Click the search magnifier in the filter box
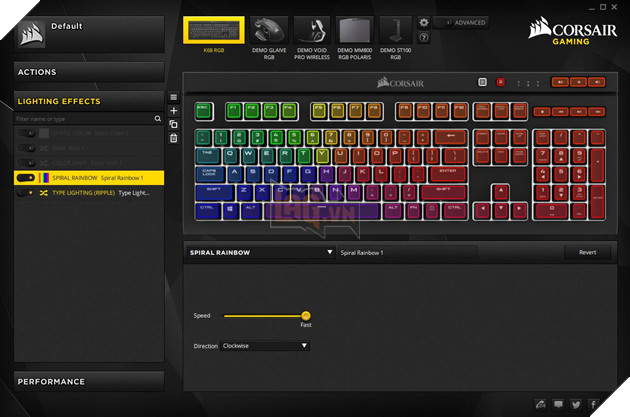This screenshot has height=417, width=630. point(158,119)
